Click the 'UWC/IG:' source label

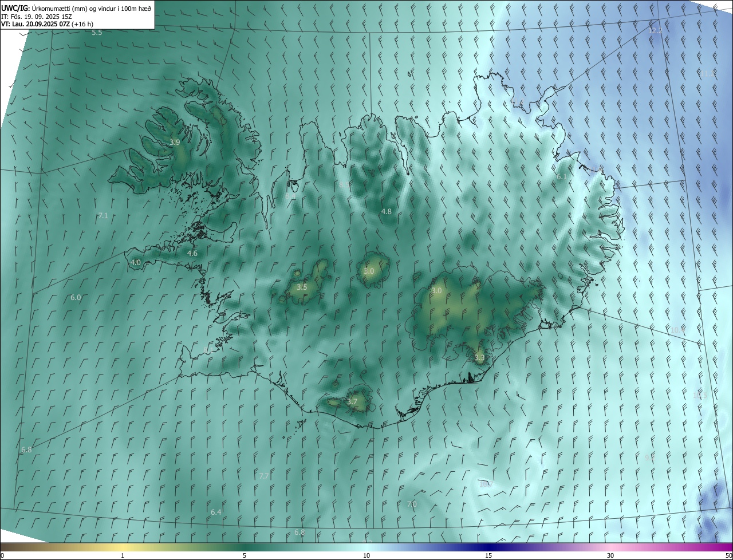15,9
